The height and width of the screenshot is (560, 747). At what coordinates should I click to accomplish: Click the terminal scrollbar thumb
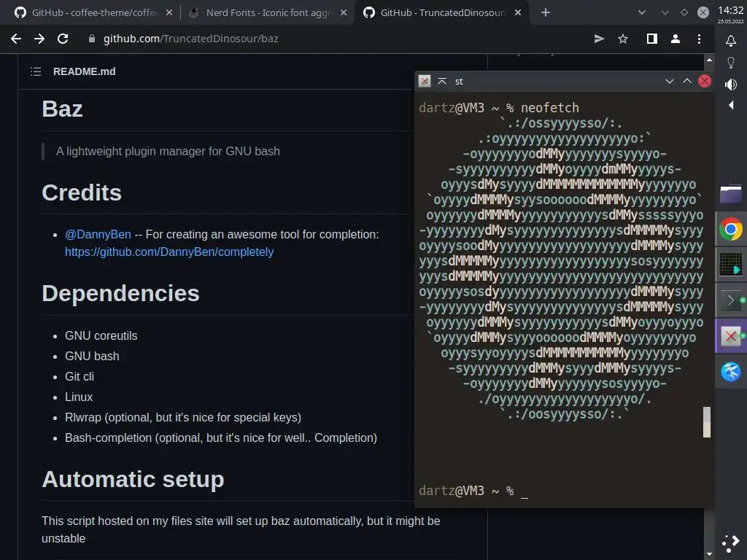[x=707, y=422]
